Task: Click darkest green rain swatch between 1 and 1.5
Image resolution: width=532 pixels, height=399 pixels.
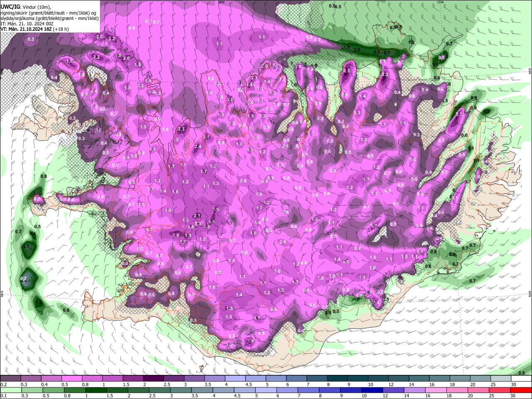Action: point(96,390)
